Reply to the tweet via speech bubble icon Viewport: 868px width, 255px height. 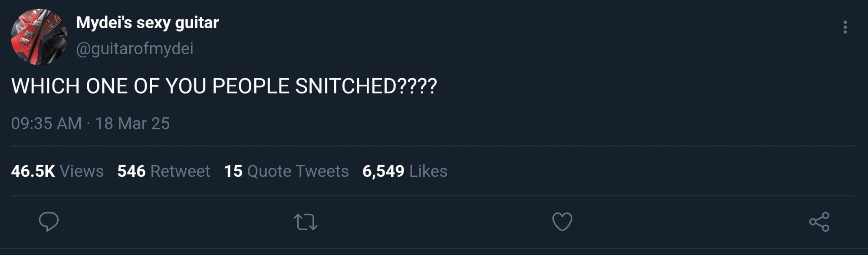(x=49, y=222)
